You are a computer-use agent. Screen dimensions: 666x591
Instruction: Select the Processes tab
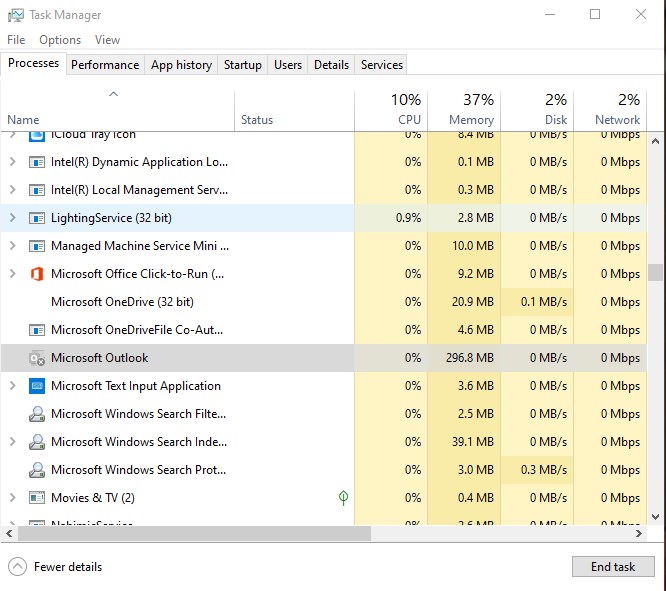(x=34, y=63)
